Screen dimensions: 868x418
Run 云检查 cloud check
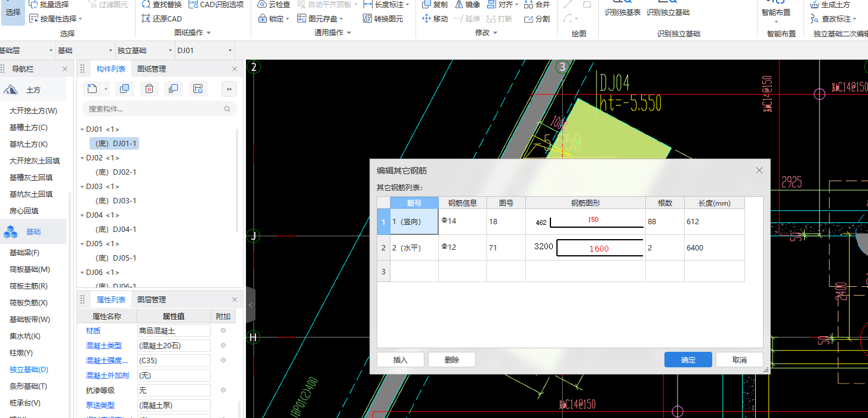(x=274, y=5)
